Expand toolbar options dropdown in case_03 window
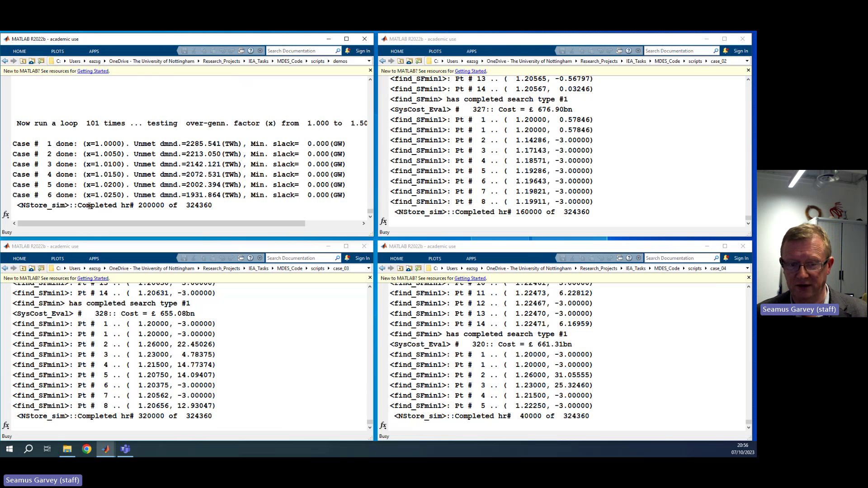868x488 pixels. point(260,258)
